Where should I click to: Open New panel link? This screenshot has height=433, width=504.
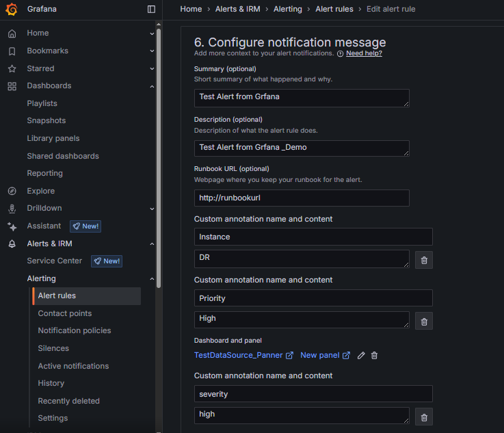coord(325,355)
